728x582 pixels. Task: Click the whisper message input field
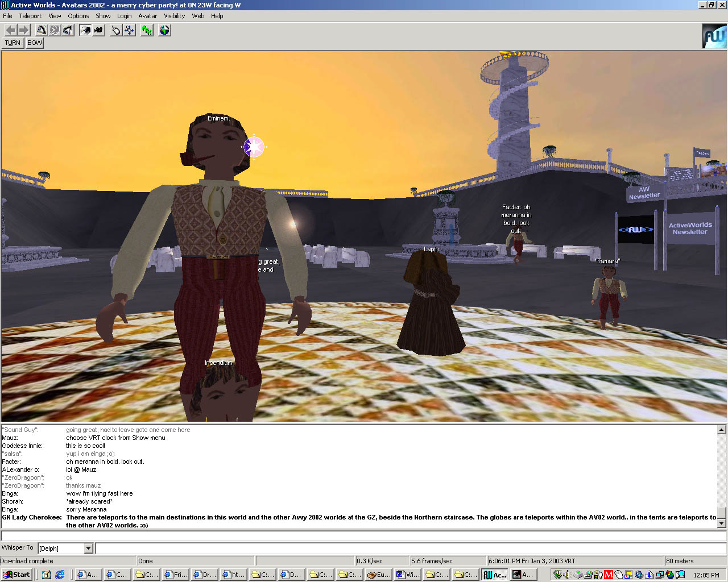pos(409,548)
